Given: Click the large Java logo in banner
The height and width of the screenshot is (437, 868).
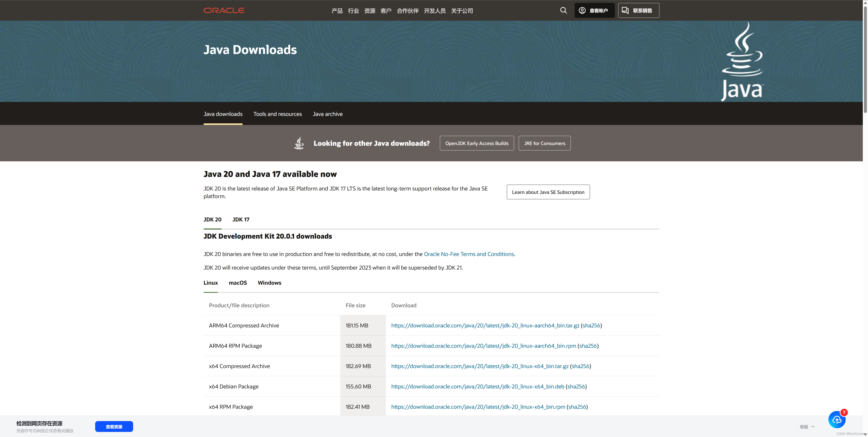Looking at the screenshot, I should point(742,61).
